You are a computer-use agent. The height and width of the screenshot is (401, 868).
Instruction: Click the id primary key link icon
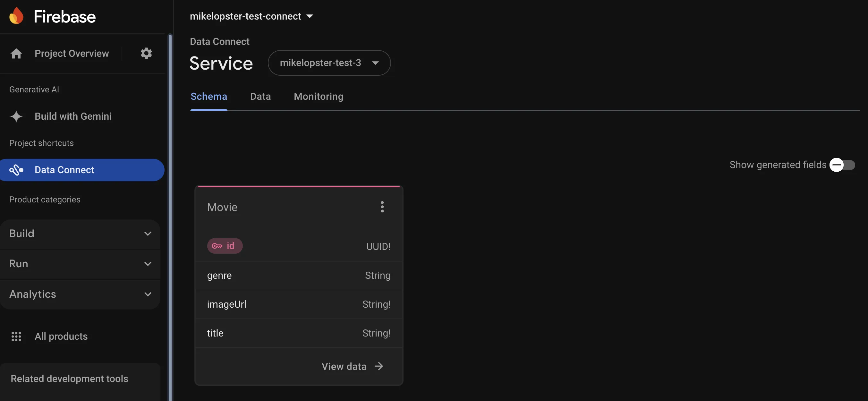tap(217, 246)
